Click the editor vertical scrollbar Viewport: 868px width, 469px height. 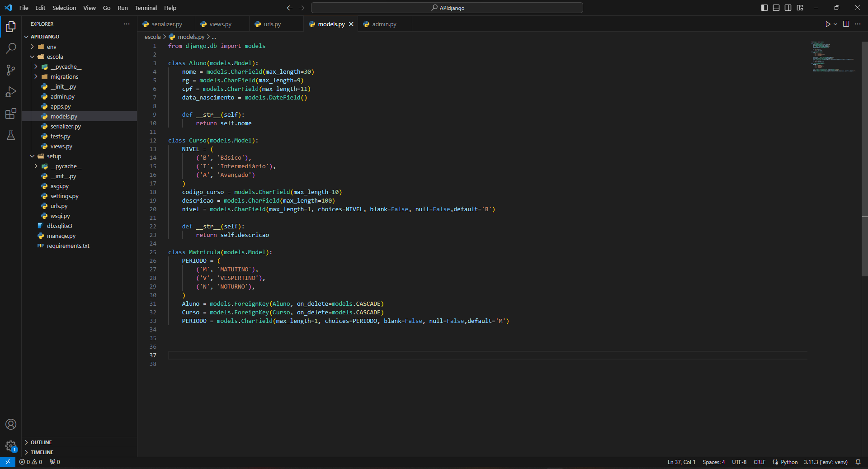pyautogui.click(x=864, y=158)
